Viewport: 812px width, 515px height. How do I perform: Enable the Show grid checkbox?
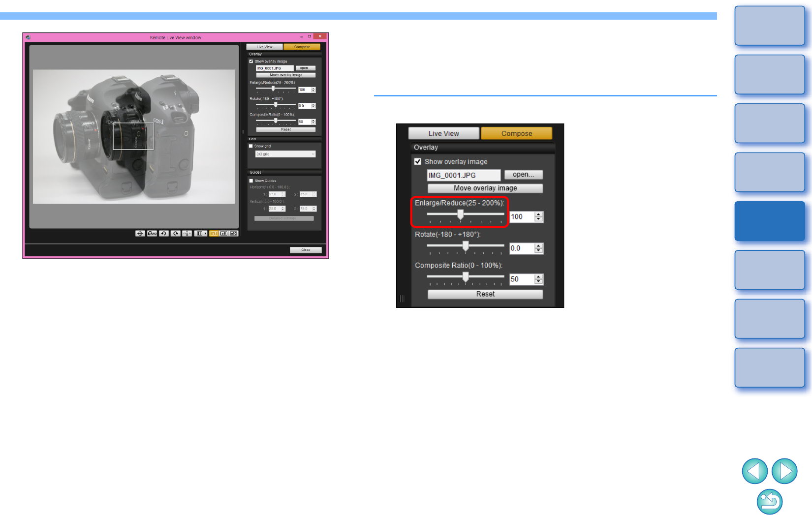251,146
